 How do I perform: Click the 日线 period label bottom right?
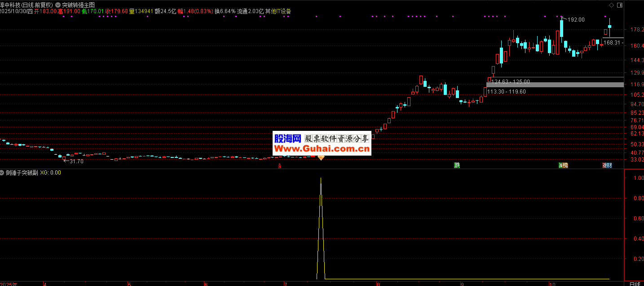click(x=634, y=284)
